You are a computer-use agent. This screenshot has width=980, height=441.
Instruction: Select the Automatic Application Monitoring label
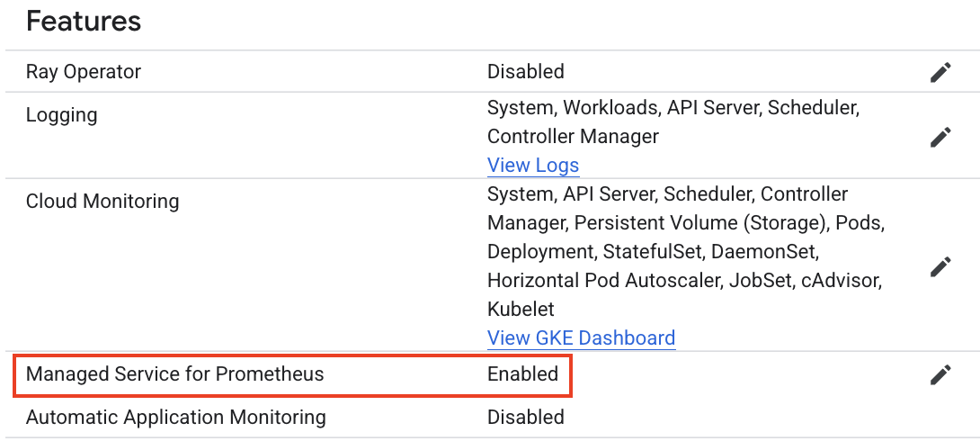(176, 418)
